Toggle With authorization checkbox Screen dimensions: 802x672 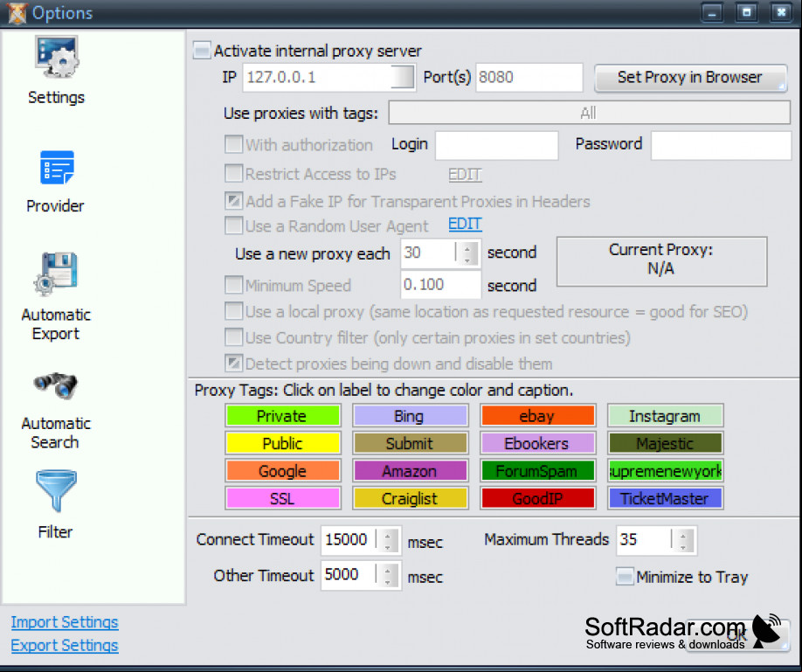point(234,144)
